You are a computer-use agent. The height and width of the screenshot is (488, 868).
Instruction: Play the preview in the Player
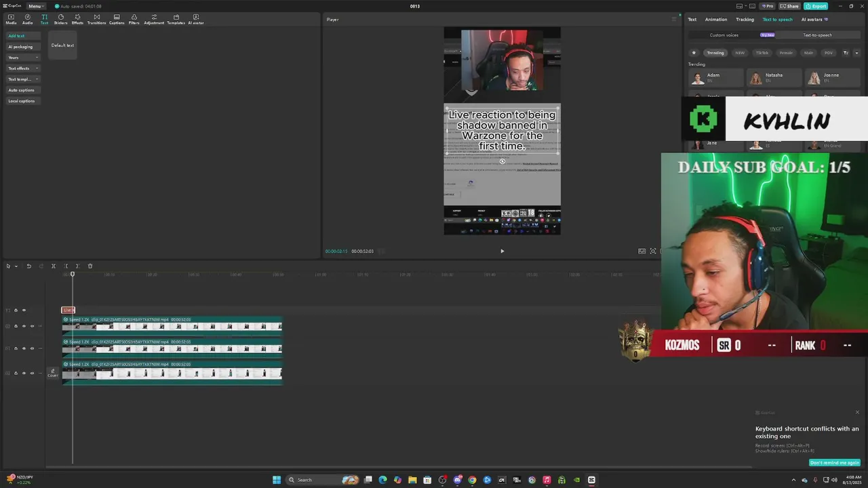tap(502, 251)
